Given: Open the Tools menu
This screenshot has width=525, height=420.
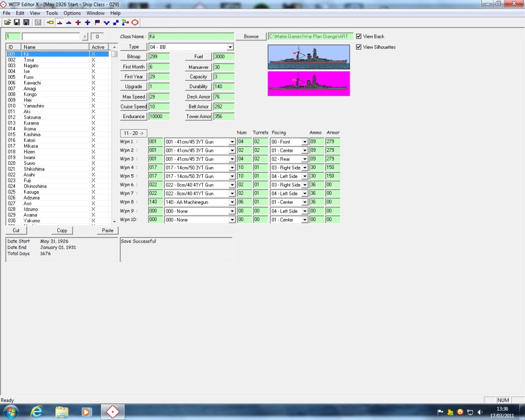Looking at the screenshot, I should pos(52,13).
